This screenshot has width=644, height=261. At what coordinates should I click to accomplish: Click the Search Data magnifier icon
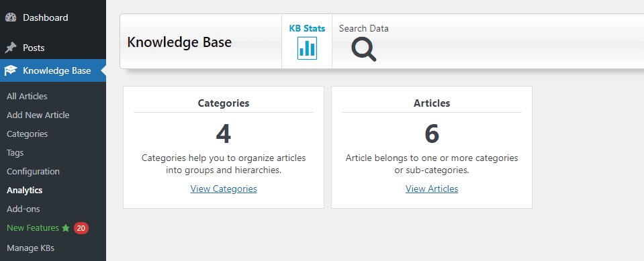364,49
